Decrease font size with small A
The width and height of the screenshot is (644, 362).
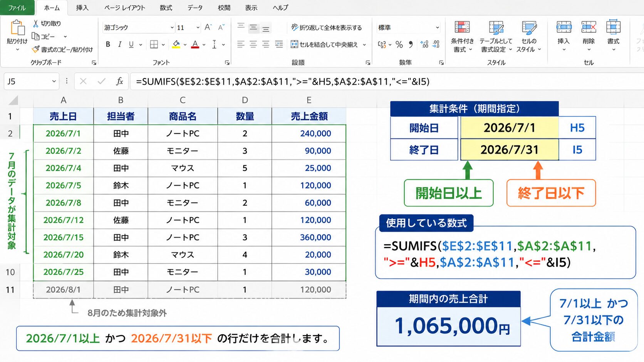[x=221, y=27]
